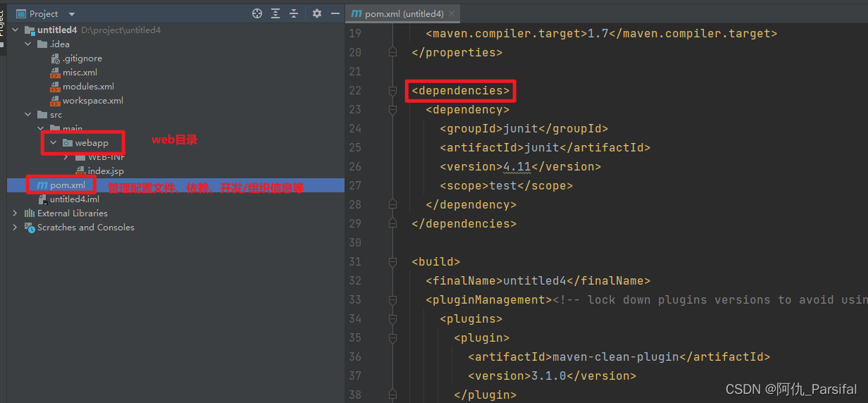
Task: Click the workspace.xml file icon
Action: point(56,101)
